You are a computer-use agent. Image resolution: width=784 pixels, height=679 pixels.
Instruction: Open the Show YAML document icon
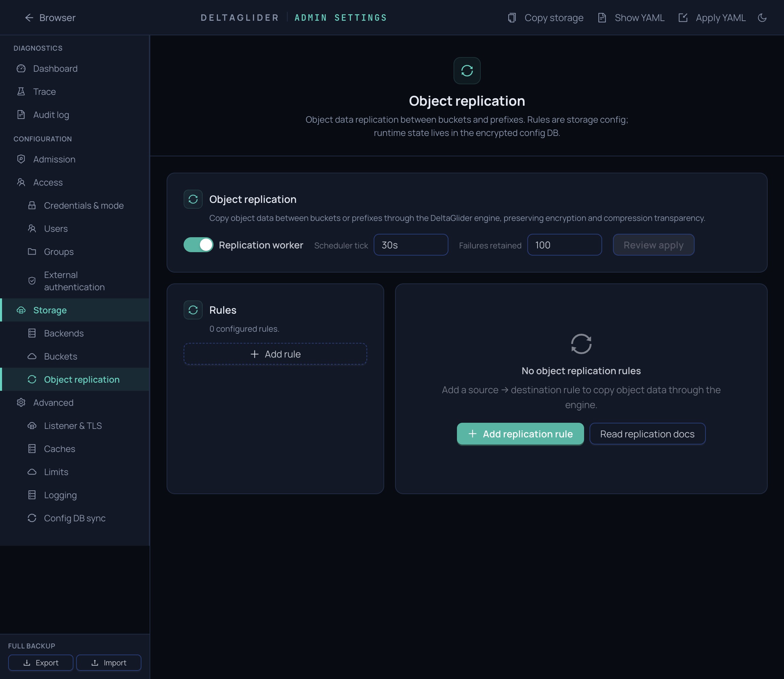pyautogui.click(x=602, y=17)
